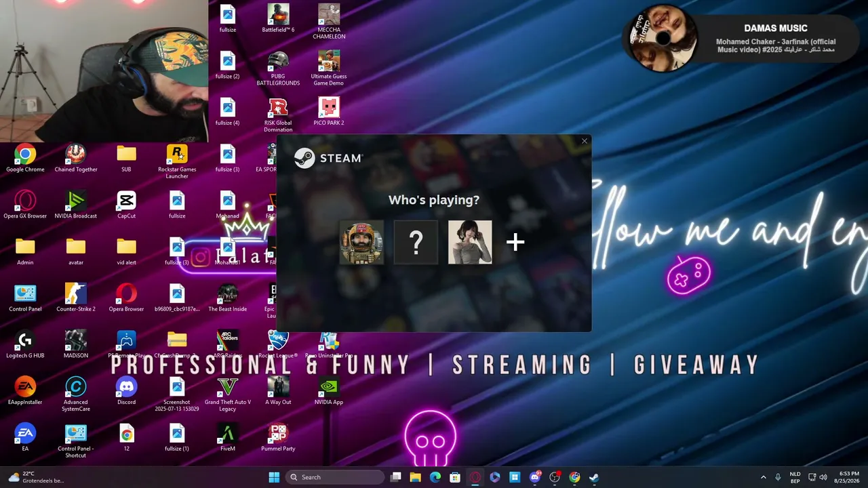Launch PICO PARK 2 desktop shortcut

(x=329, y=111)
